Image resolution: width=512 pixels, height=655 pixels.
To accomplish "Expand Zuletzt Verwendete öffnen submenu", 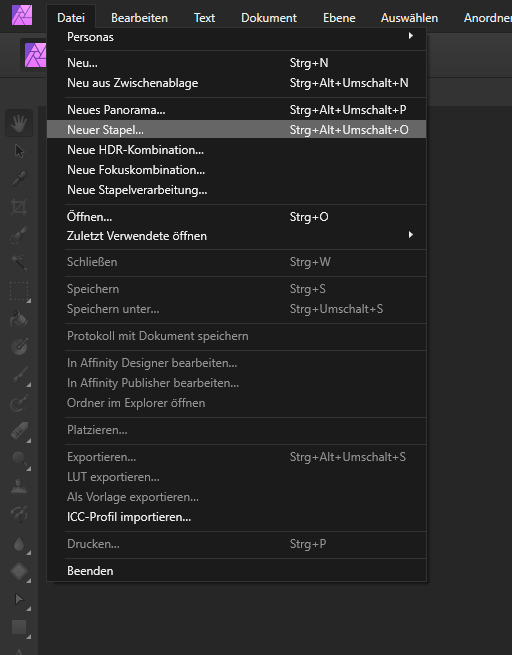I will 236,236.
